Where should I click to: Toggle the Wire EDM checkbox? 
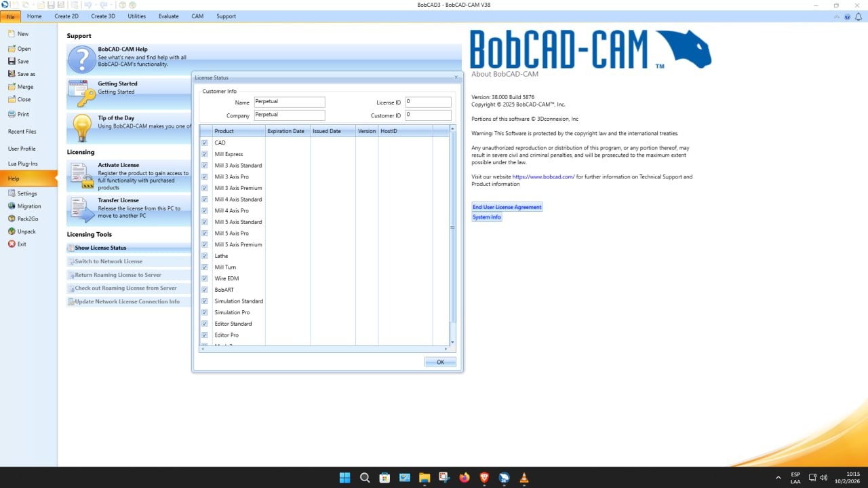[205, 278]
